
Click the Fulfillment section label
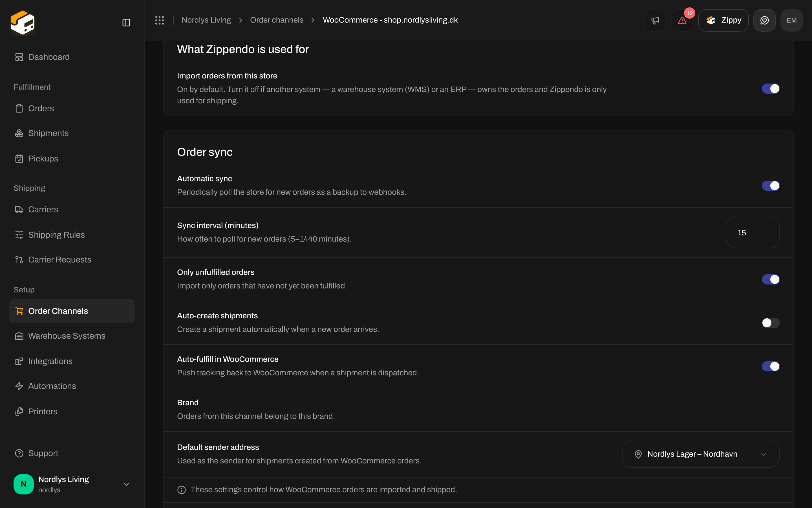pyautogui.click(x=32, y=87)
